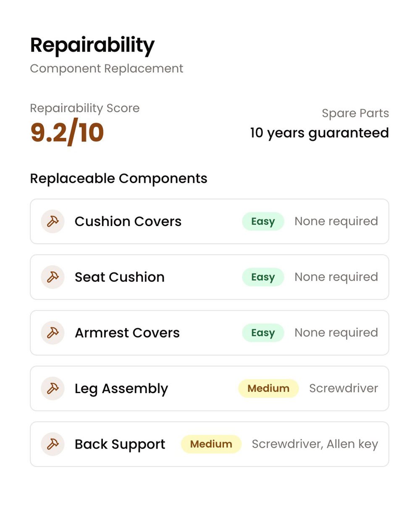This screenshot has width=420, height=507.
Task: Click the Medium badge on Leg Assembly
Action: coord(268,389)
